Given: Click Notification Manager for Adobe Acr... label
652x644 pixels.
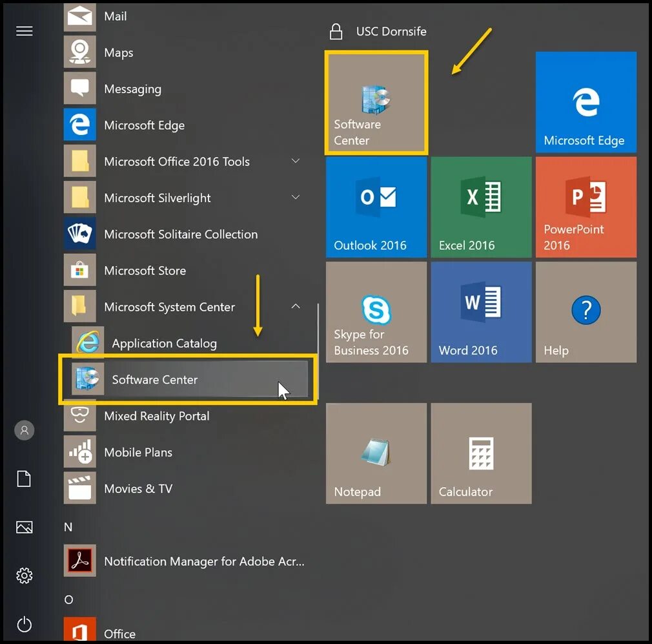Looking at the screenshot, I should [204, 561].
